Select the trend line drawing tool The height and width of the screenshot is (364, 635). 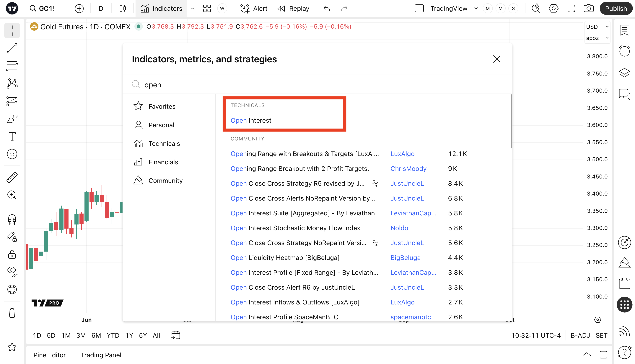click(x=12, y=48)
